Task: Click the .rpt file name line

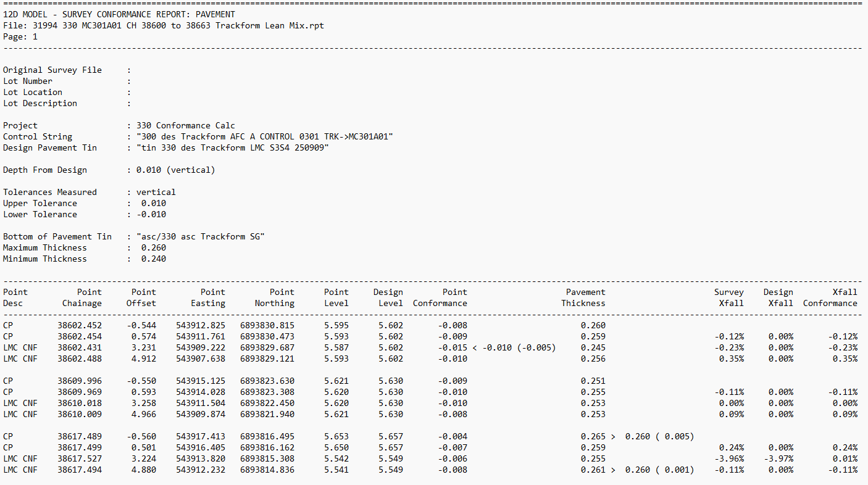Action: tap(163, 25)
